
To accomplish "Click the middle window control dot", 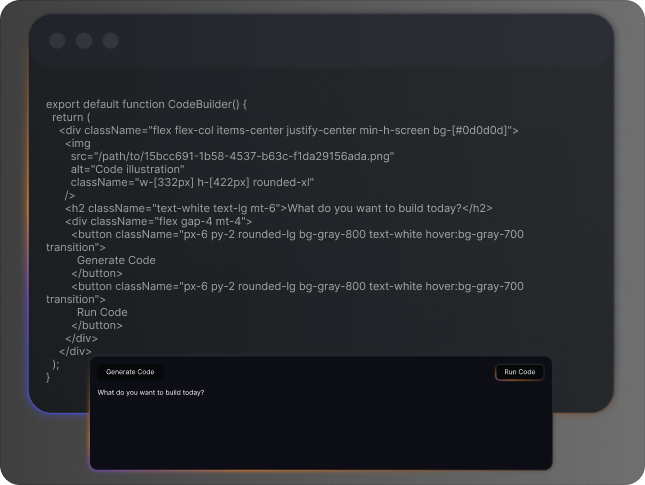I will [84, 41].
